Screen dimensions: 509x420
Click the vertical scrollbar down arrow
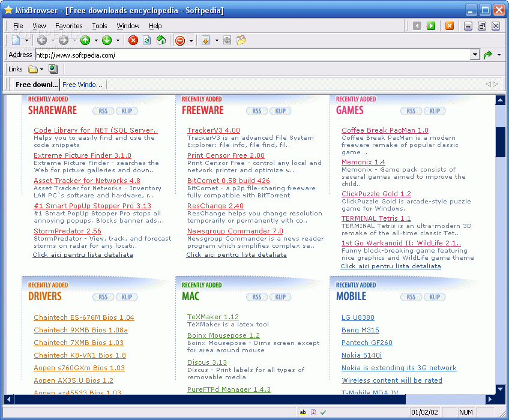click(500, 389)
